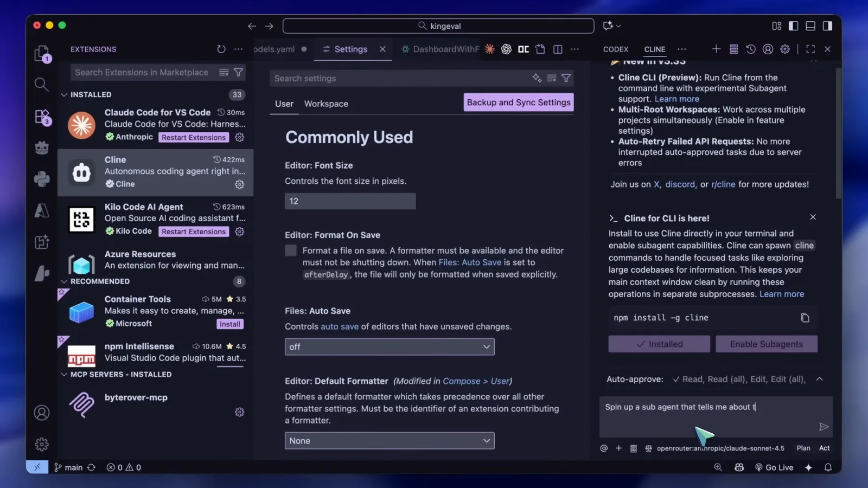The height and width of the screenshot is (488, 868).
Task: Toggle the primary sidebar layout icon
Action: tap(793, 25)
